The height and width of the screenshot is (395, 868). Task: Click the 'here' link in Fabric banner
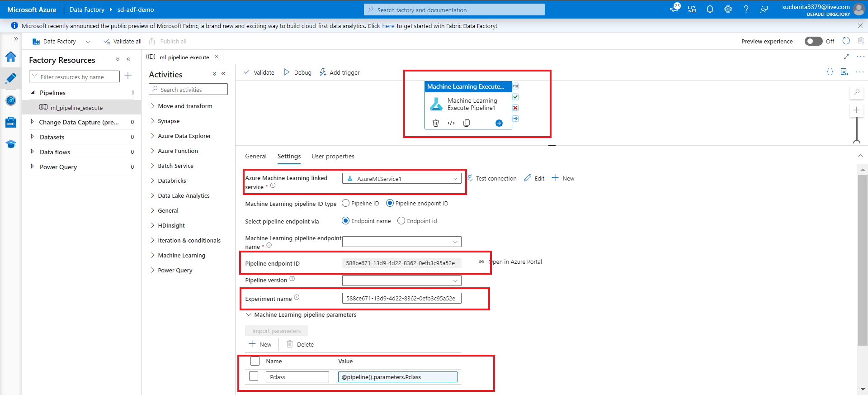tap(388, 26)
